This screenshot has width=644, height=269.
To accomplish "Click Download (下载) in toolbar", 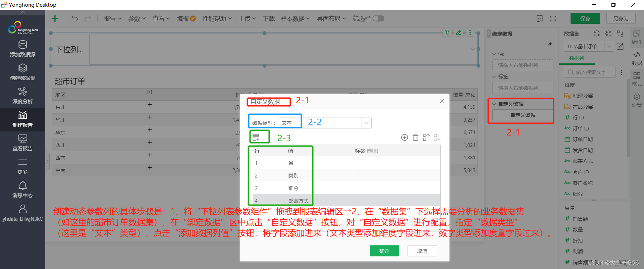I will coord(269,18).
